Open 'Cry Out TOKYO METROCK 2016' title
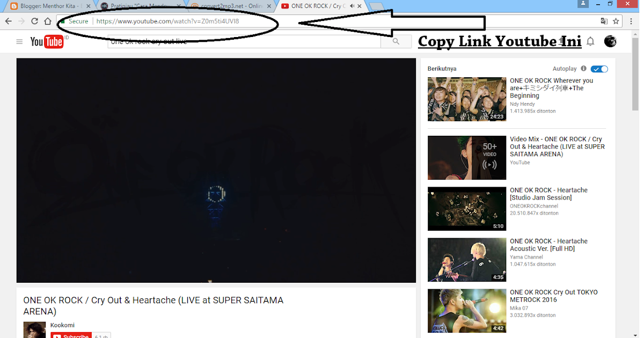 point(554,296)
